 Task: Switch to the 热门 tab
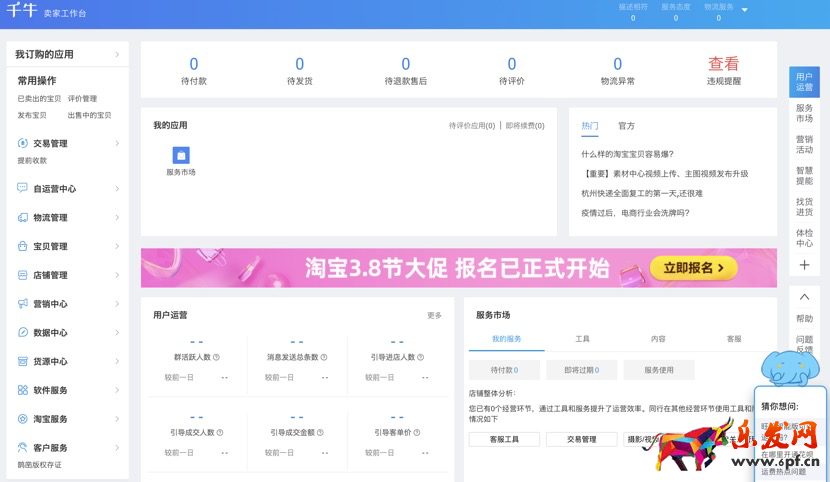coord(590,126)
